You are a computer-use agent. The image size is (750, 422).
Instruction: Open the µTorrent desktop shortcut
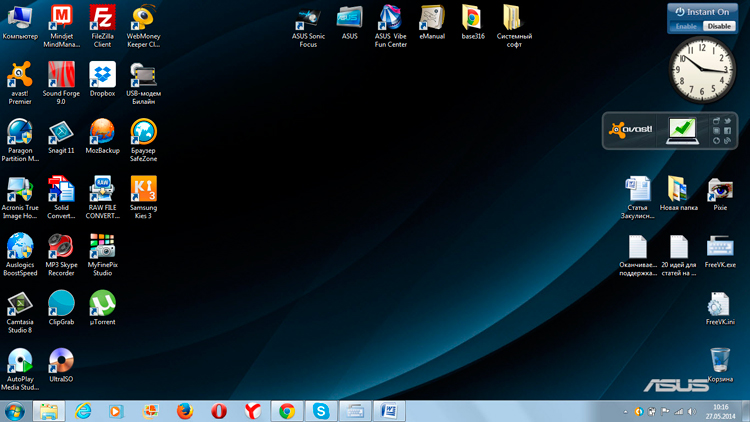(102, 304)
